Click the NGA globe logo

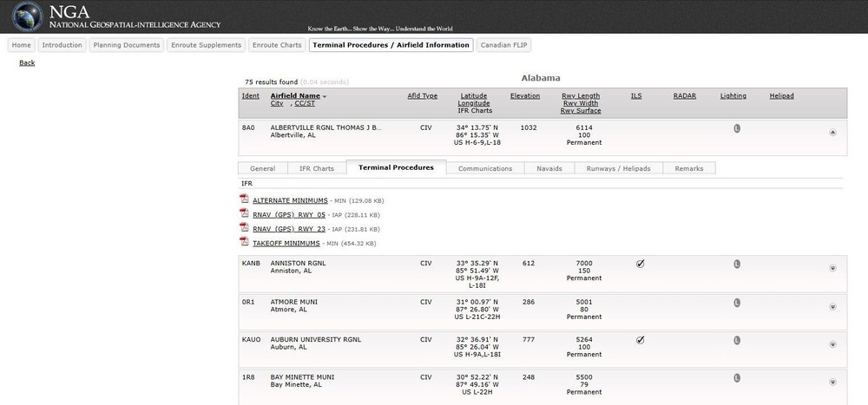point(22,17)
